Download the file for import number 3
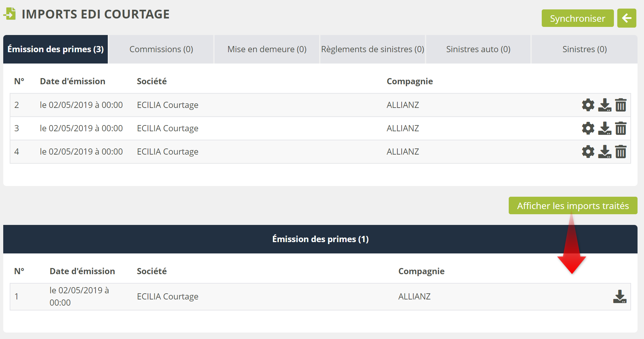This screenshot has width=644, height=339. [605, 128]
